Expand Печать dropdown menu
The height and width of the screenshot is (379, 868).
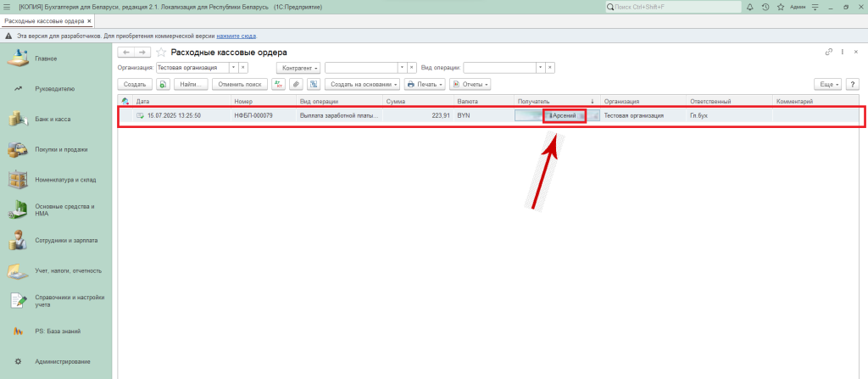424,84
